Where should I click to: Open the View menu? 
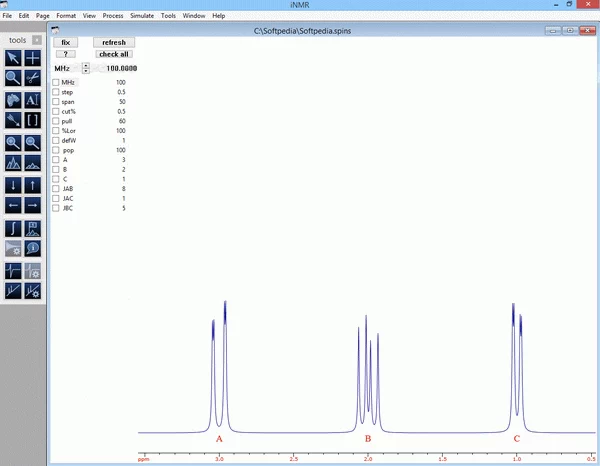(x=89, y=16)
